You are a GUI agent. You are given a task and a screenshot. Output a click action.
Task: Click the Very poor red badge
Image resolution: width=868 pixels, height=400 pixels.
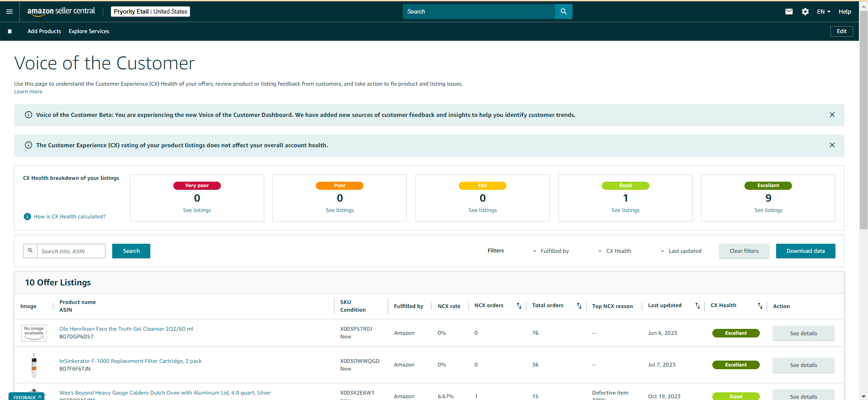(x=197, y=186)
